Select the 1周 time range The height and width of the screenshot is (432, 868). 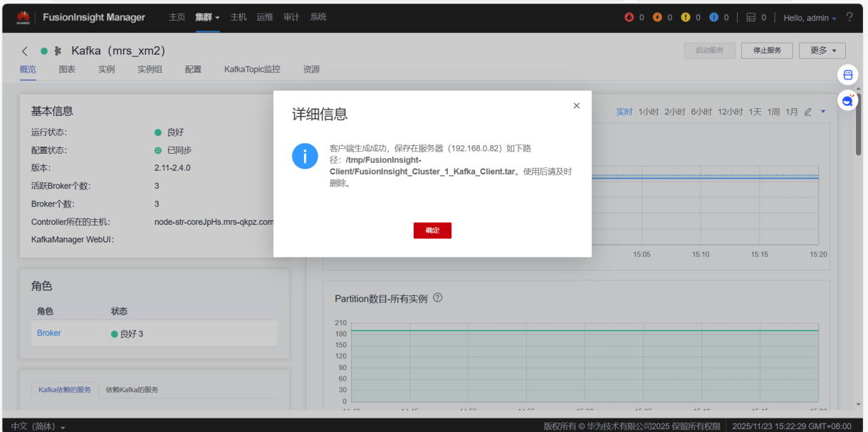pos(773,112)
